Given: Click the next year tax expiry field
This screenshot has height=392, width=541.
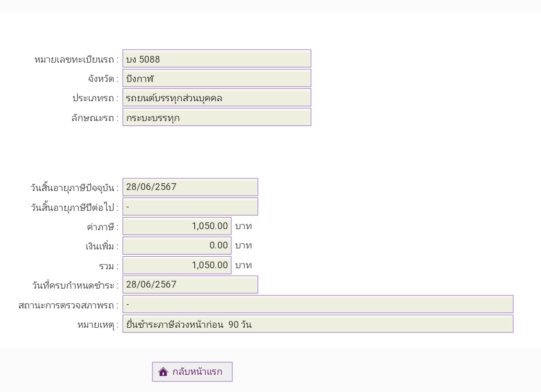Looking at the screenshot, I should [190, 207].
